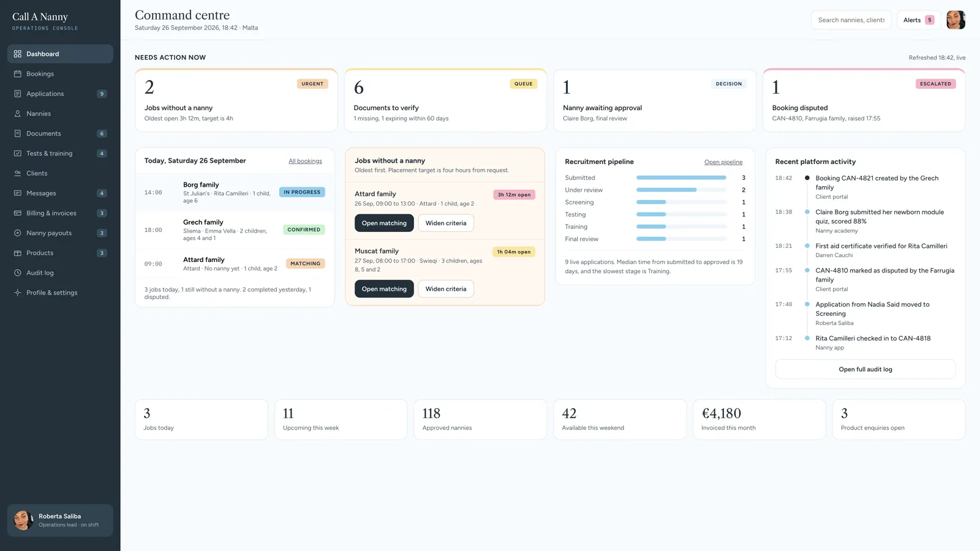Open the 17:40 Nadia Said application entry
The width and height of the screenshot is (980, 551).
(x=865, y=313)
